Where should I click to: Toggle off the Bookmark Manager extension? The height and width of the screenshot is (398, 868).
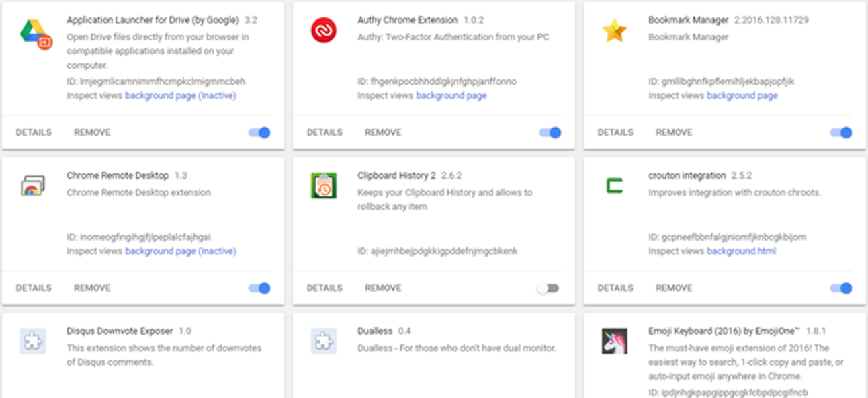(841, 132)
